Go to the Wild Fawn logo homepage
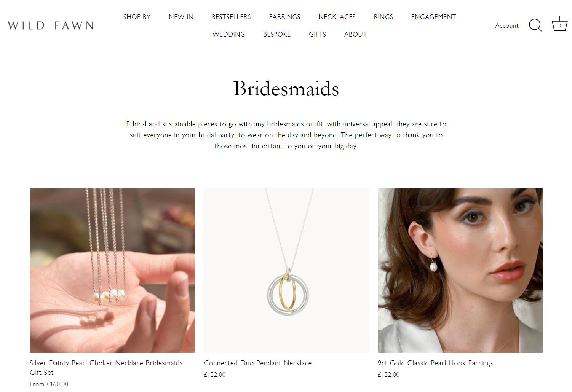This screenshot has width=572, height=392. click(x=51, y=25)
